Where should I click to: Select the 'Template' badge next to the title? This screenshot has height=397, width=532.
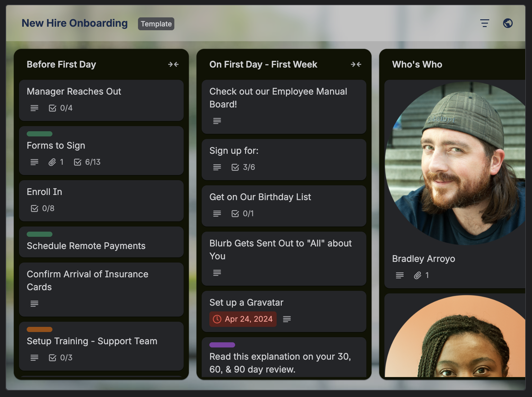click(x=156, y=23)
